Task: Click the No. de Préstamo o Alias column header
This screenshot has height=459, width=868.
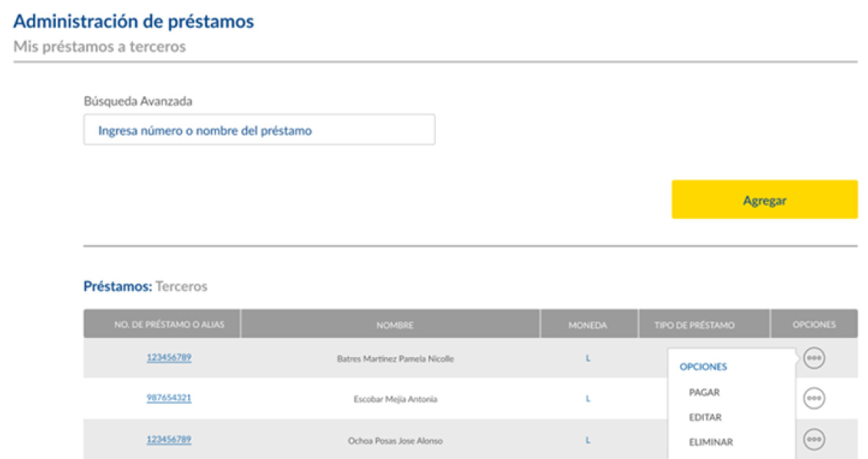Action: click(x=162, y=325)
